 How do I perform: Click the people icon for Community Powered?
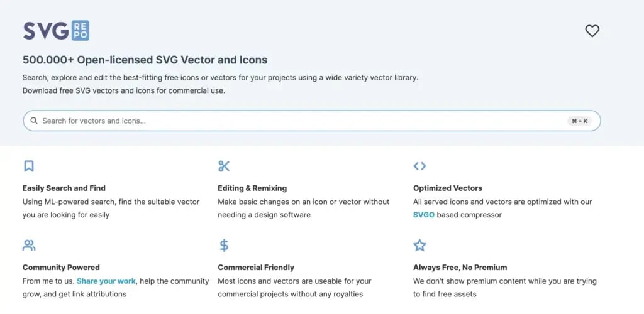[x=29, y=245]
